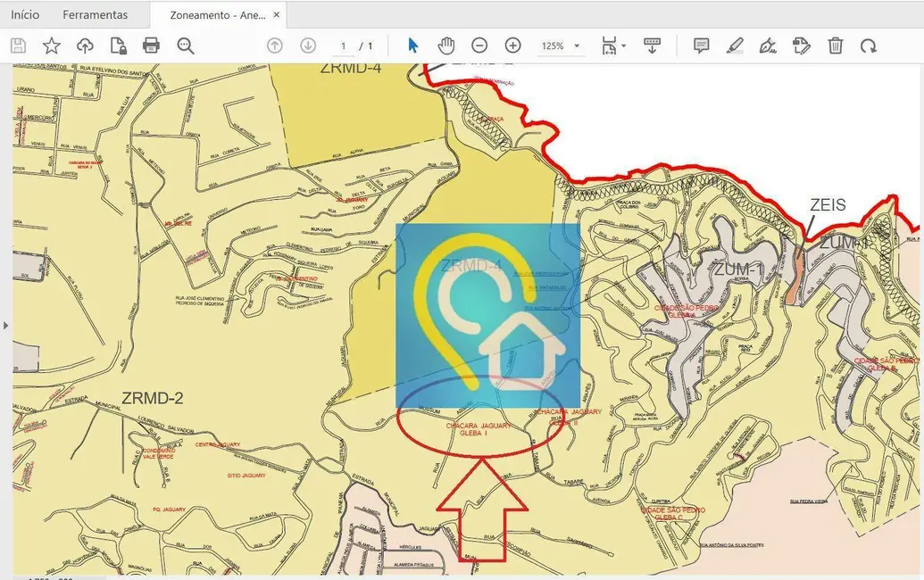Click the ZRMD-2 zone label
924x580 pixels.
pos(153,398)
